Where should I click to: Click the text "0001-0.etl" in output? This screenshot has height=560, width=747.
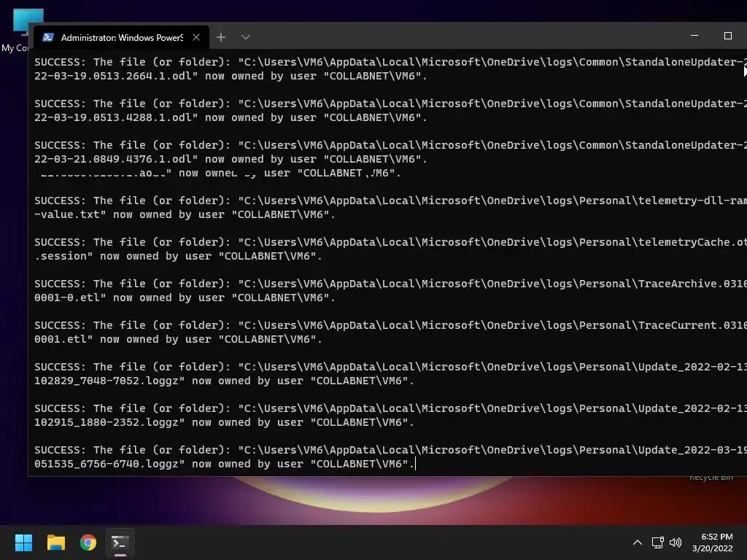(67, 297)
